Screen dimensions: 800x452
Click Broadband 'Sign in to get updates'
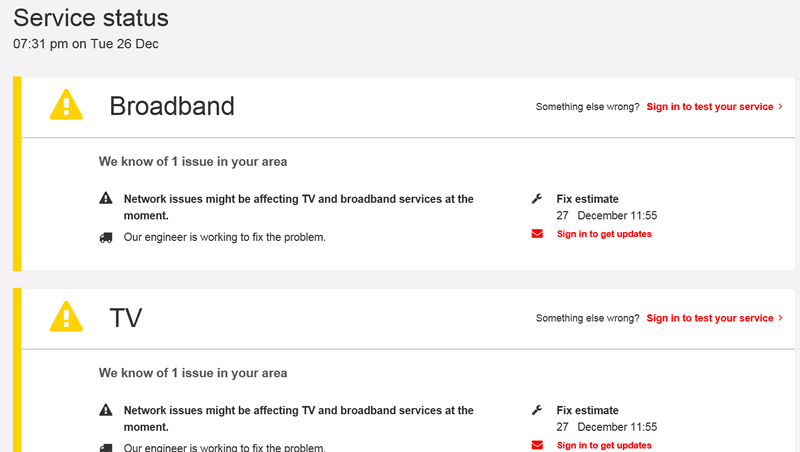click(604, 234)
